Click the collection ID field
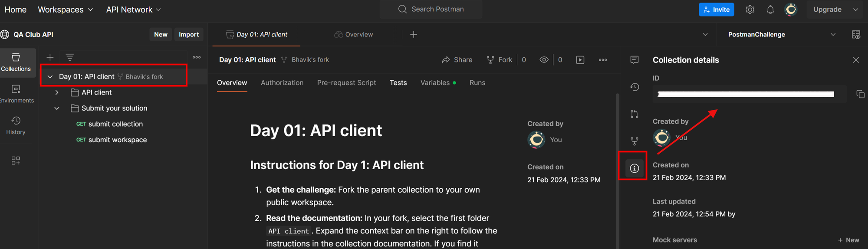The width and height of the screenshot is (868, 249). tap(750, 94)
